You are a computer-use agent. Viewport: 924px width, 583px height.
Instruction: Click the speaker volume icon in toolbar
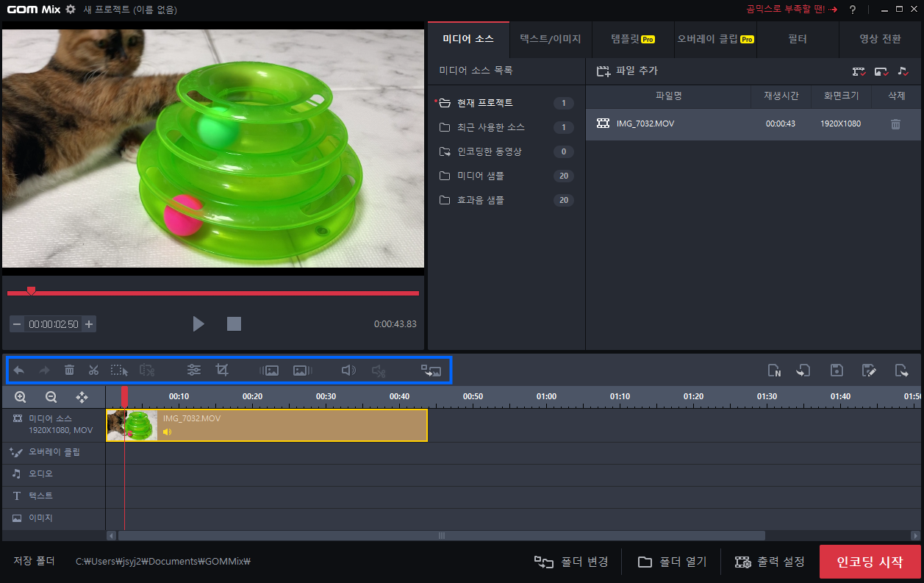(x=348, y=371)
